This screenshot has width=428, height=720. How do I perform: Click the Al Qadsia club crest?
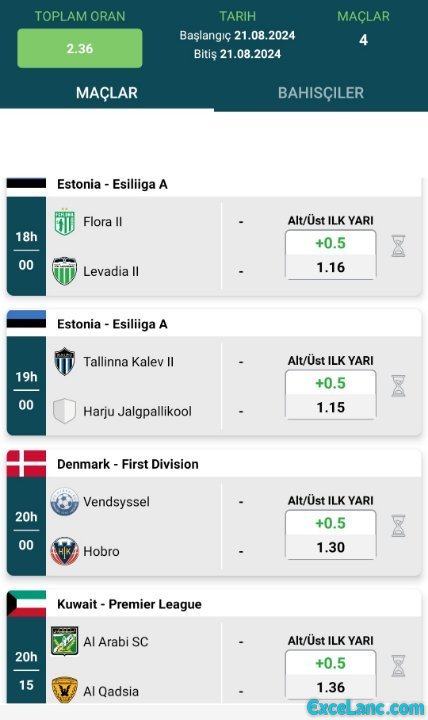tap(64, 690)
